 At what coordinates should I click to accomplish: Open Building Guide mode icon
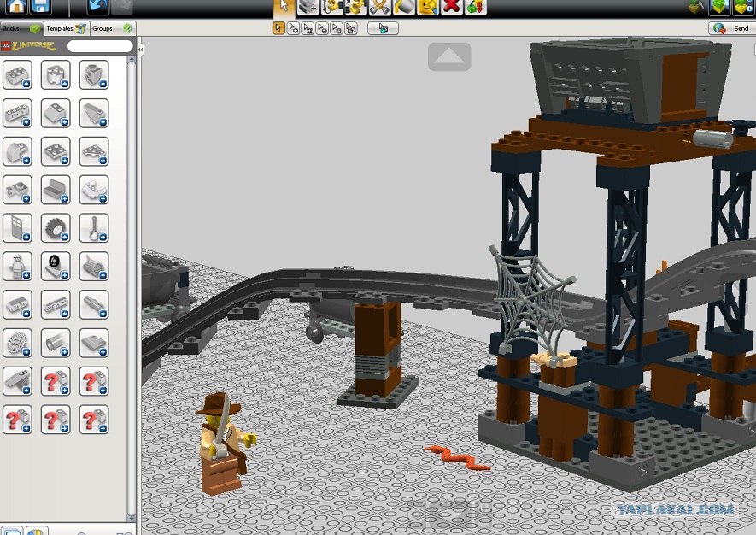tap(743, 6)
